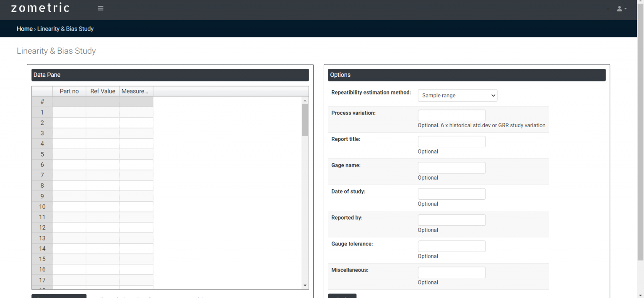Focus the Report title field
Viewport: 644px width, 298px height.
pos(452,142)
